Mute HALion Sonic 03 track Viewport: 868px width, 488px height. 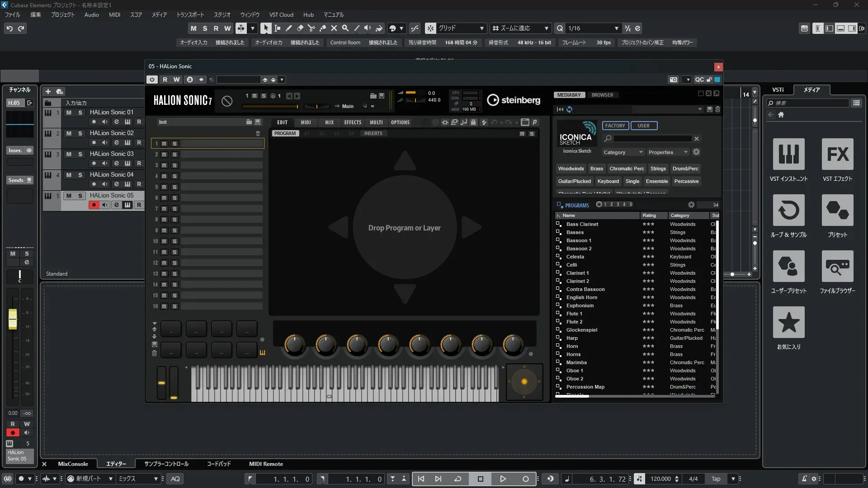[69, 154]
